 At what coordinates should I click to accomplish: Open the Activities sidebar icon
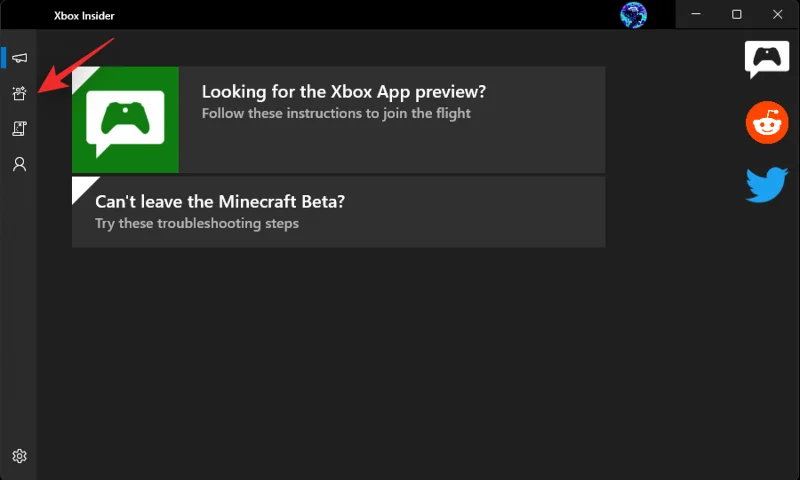[19, 129]
